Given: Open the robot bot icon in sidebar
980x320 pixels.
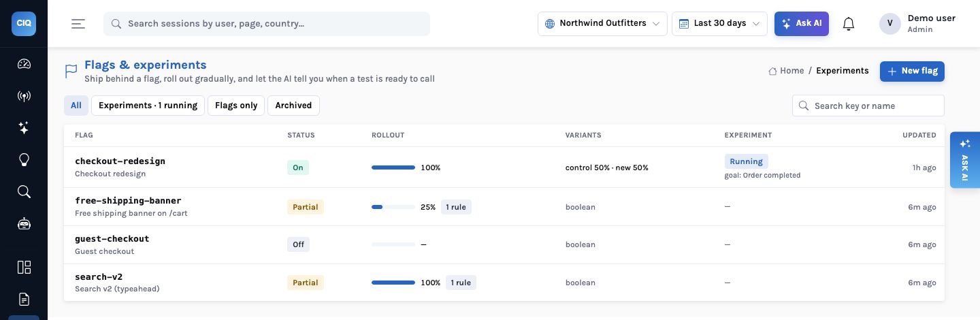Looking at the screenshot, I should (x=24, y=223).
